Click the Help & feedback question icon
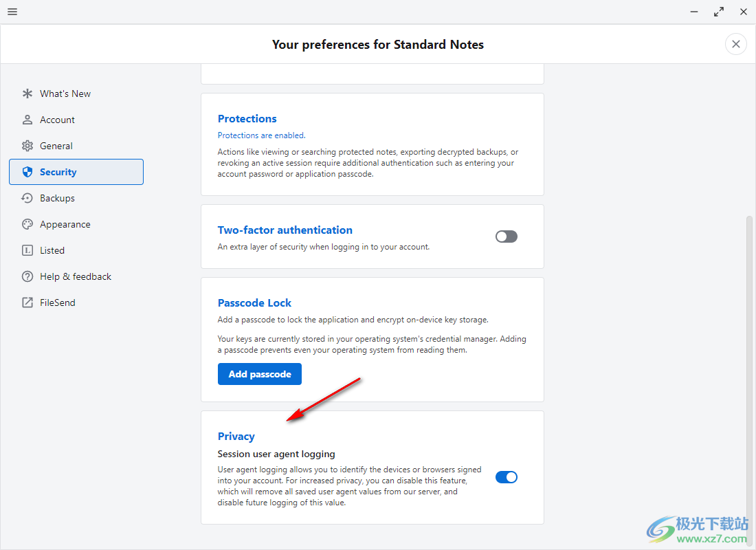Viewport: 756px width, 550px height. 27,276
